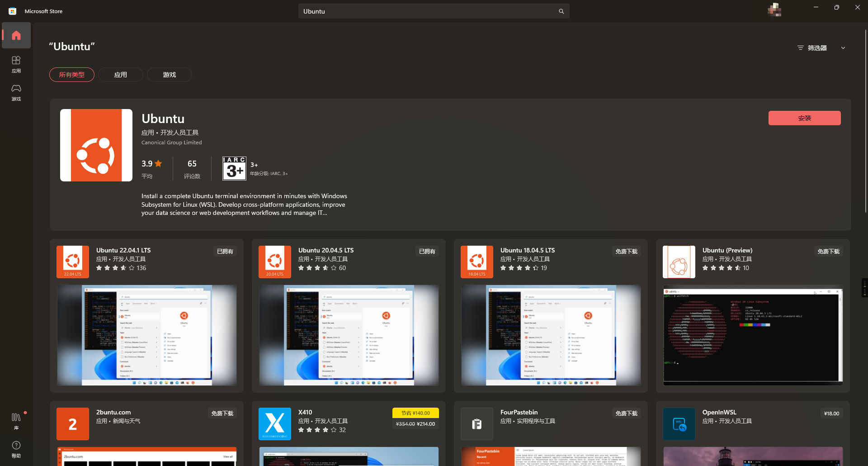This screenshot has height=466, width=868.
Task: Click the ¥18.00 price on OpenInWSL
Action: pos(832,414)
